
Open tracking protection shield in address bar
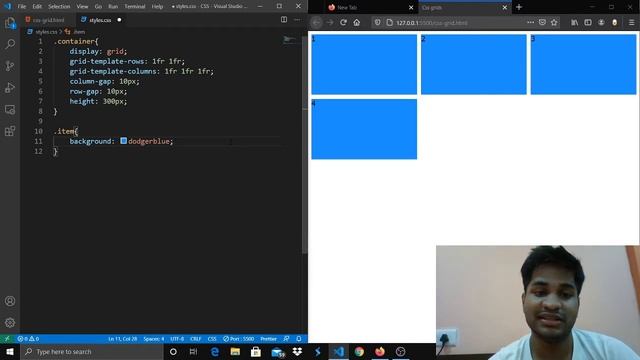(378, 22)
